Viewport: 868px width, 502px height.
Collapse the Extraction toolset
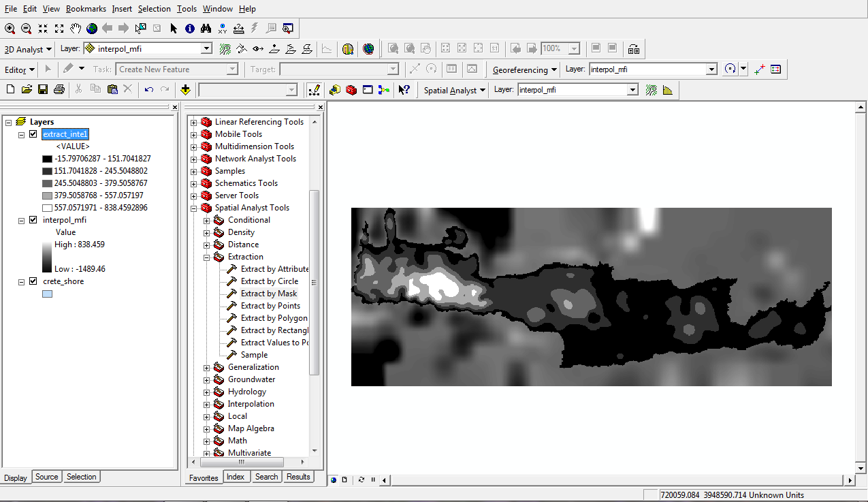[207, 257]
